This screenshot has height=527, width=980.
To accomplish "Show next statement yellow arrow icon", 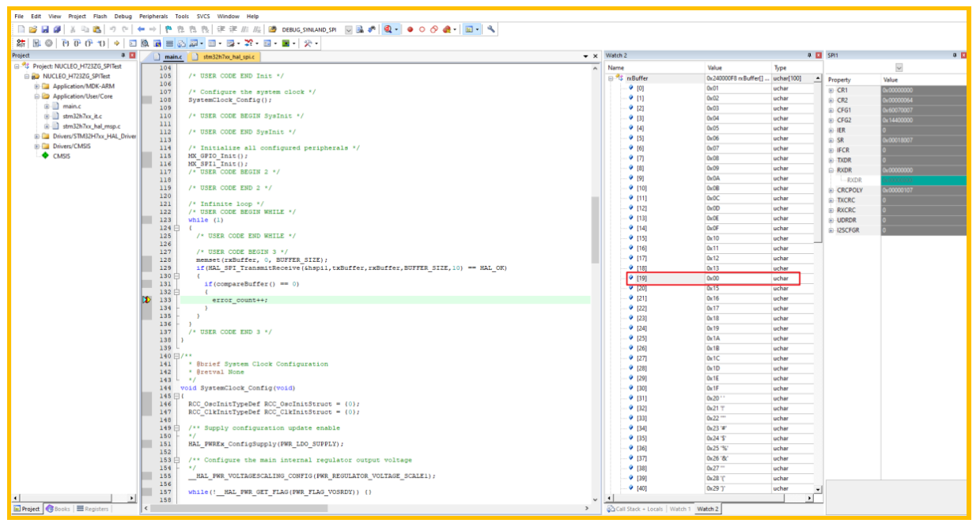I will click(116, 44).
